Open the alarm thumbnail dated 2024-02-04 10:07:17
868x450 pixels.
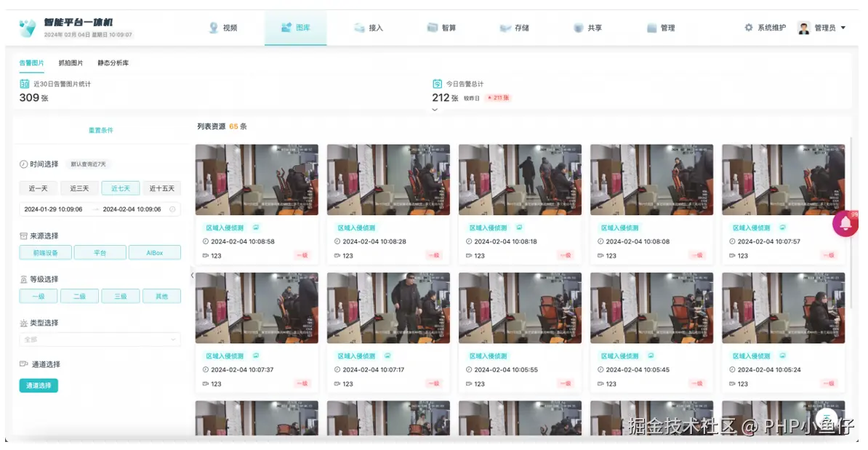[389, 308]
